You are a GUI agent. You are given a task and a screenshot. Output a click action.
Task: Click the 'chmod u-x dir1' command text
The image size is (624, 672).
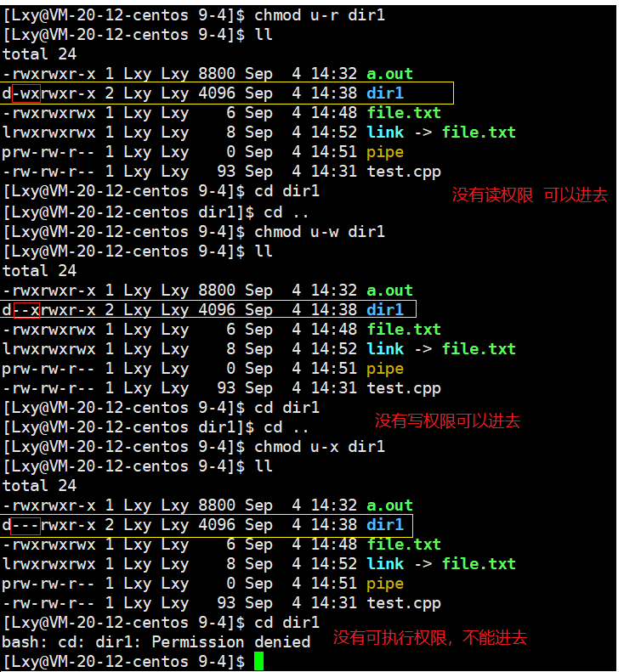click(320, 447)
